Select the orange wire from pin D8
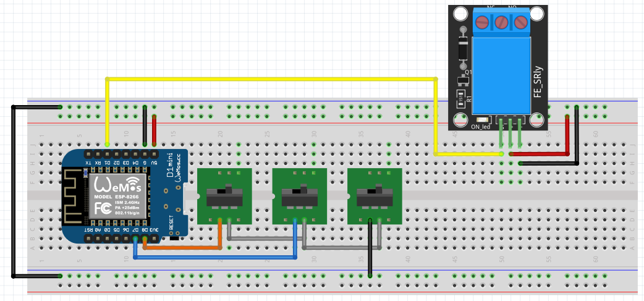 (185, 248)
